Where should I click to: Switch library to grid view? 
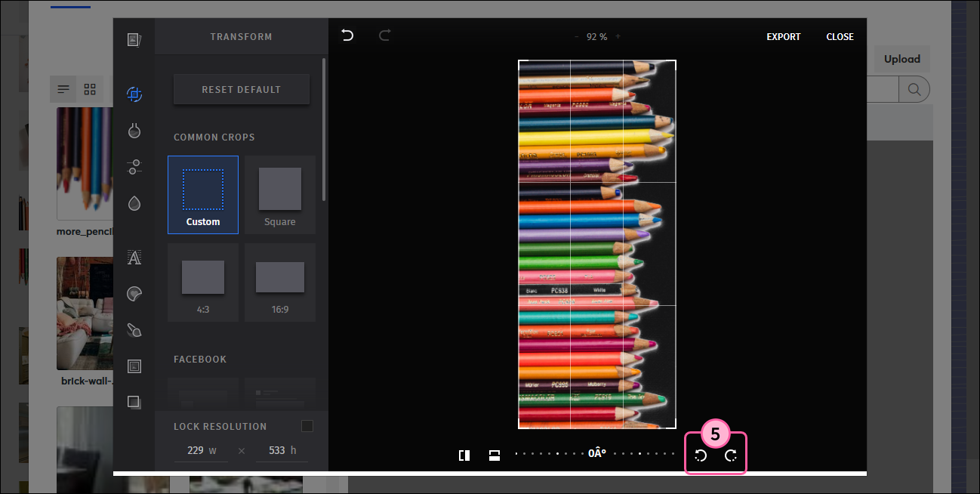pyautogui.click(x=90, y=89)
